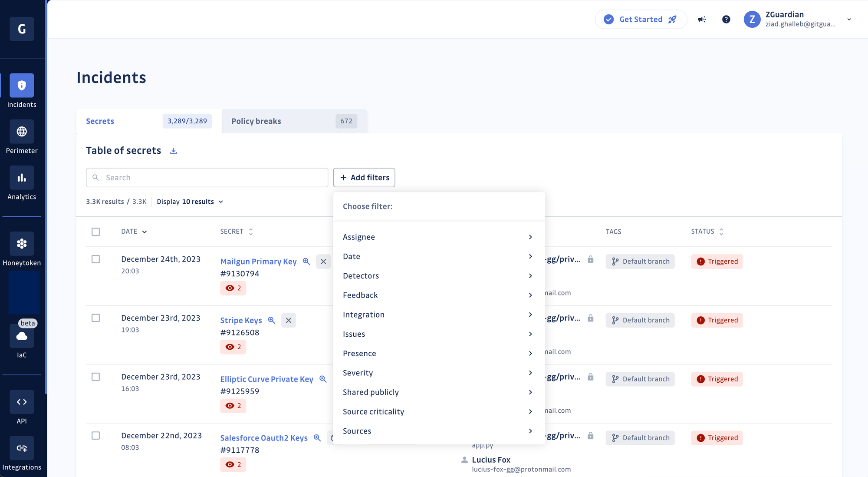Click the announcements megaphone icon
Image resolution: width=868 pixels, height=477 pixels.
coord(701,19)
